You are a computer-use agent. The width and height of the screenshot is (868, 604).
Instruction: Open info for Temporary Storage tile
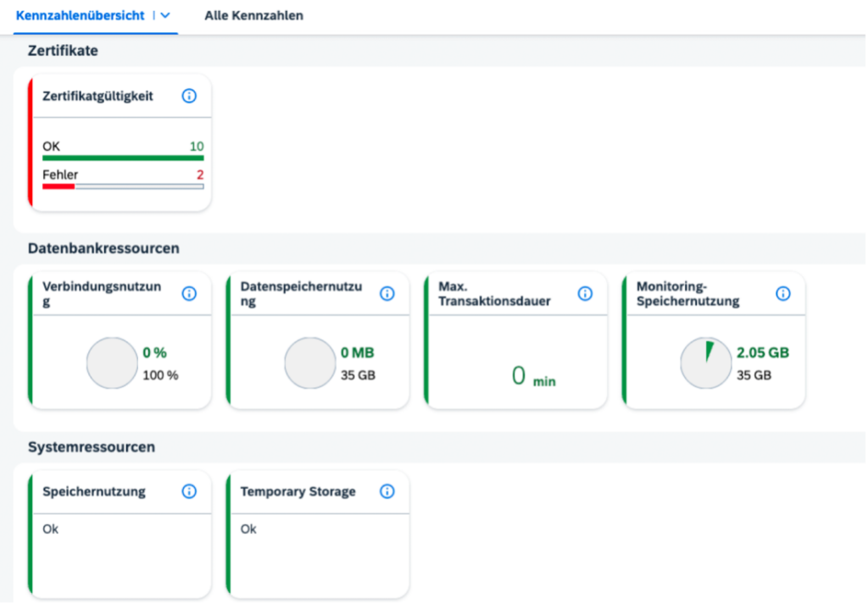tap(387, 491)
